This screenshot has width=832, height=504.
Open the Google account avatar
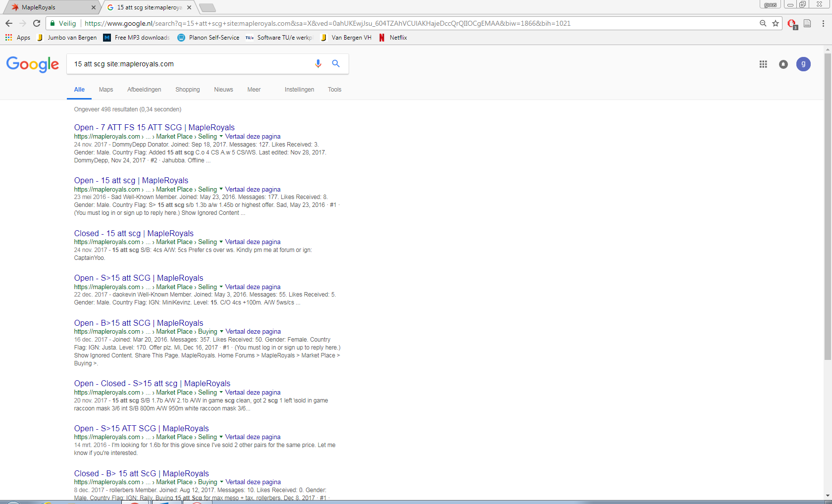tap(803, 64)
